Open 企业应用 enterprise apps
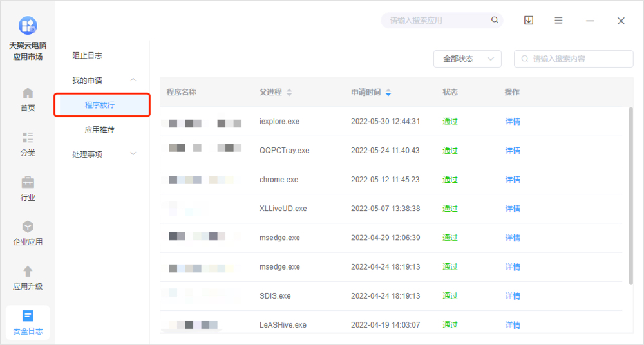The image size is (644, 345). click(x=28, y=233)
